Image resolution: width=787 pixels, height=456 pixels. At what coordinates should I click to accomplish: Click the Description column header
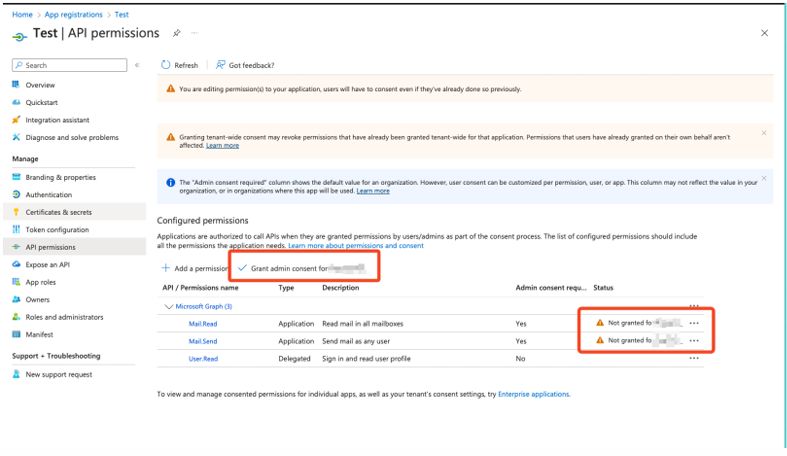(340, 287)
